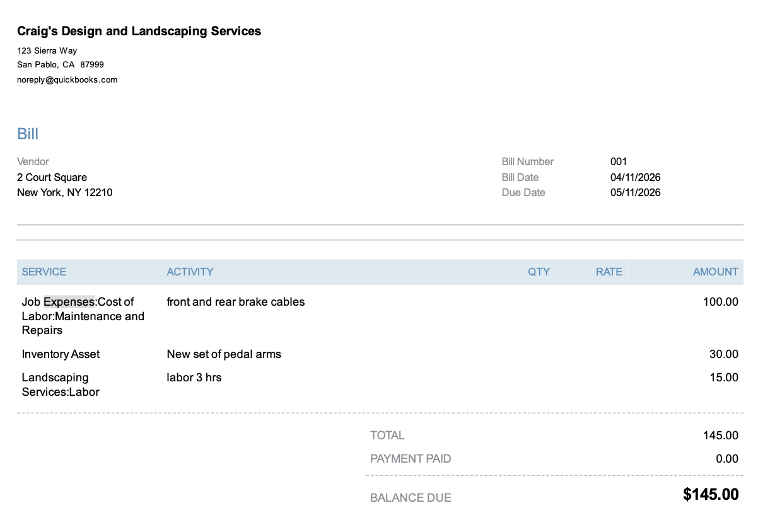The image size is (758, 532).
Task: Click the front and rear brake cables activity
Action: (235, 302)
